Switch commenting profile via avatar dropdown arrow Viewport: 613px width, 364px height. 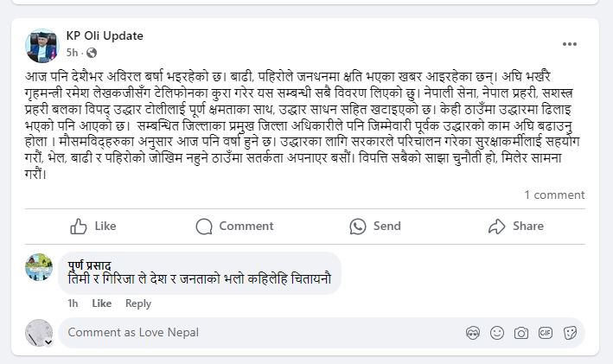(49, 342)
